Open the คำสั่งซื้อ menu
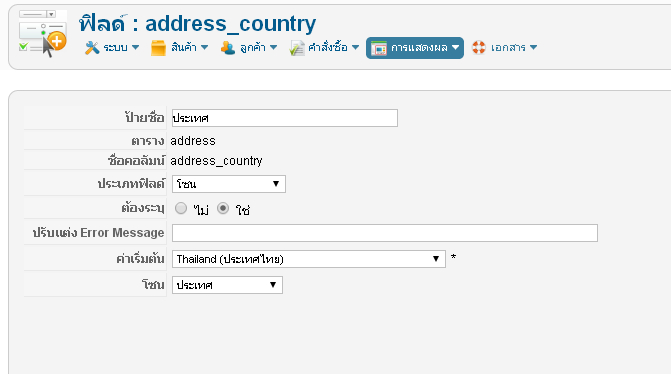This screenshot has height=374, width=671. click(324, 47)
